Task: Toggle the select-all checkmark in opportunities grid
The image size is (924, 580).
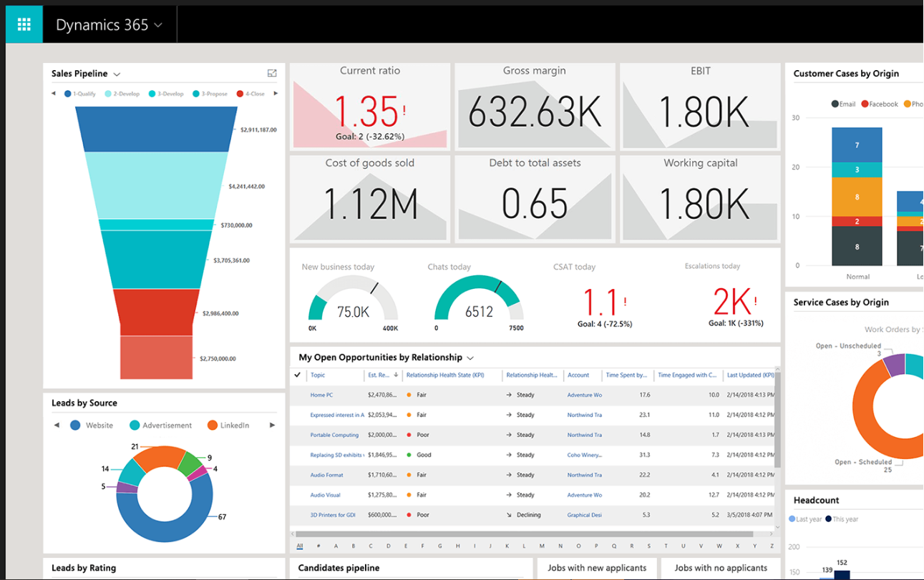Action: coord(298,375)
